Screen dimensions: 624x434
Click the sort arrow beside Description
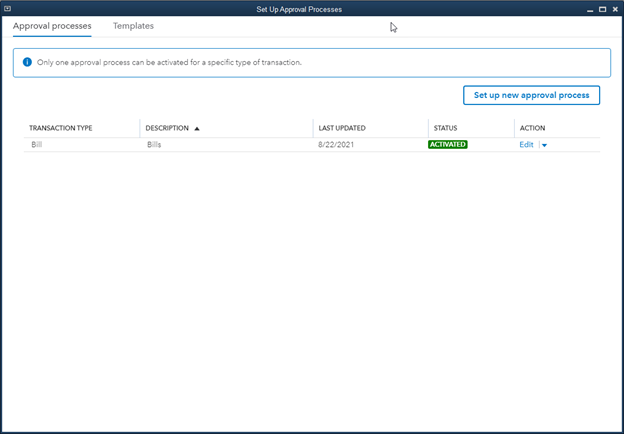coord(197,129)
